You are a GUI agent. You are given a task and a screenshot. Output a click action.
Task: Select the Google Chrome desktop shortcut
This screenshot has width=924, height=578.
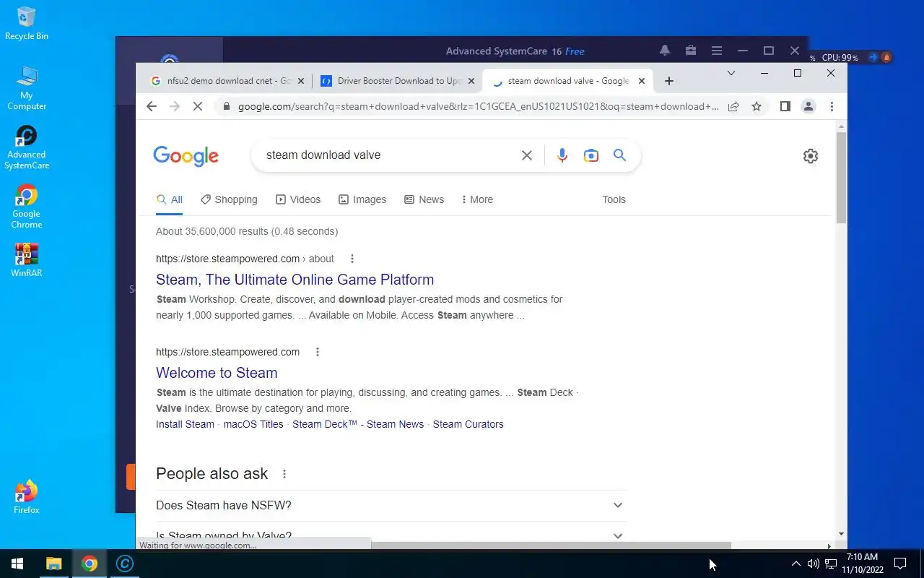coord(27,207)
